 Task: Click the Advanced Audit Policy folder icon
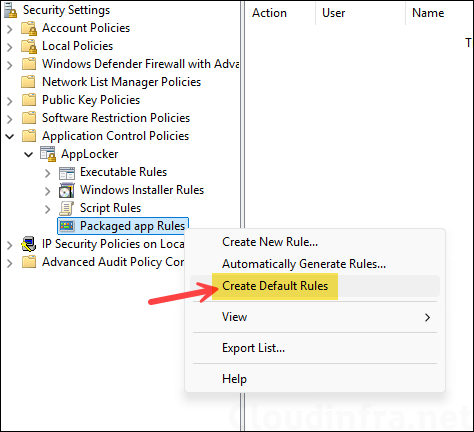pos(29,262)
